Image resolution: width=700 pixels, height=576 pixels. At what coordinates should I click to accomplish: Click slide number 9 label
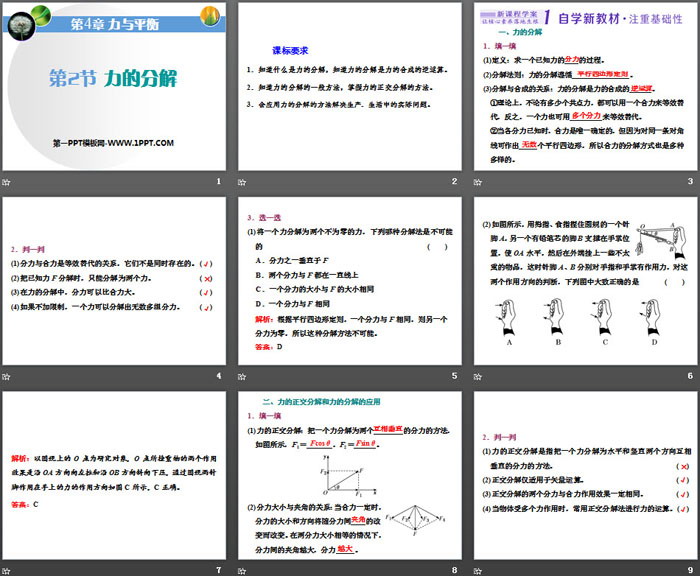(690, 570)
